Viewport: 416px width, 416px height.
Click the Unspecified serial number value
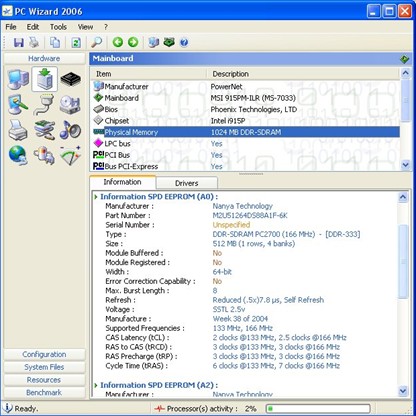(231, 225)
